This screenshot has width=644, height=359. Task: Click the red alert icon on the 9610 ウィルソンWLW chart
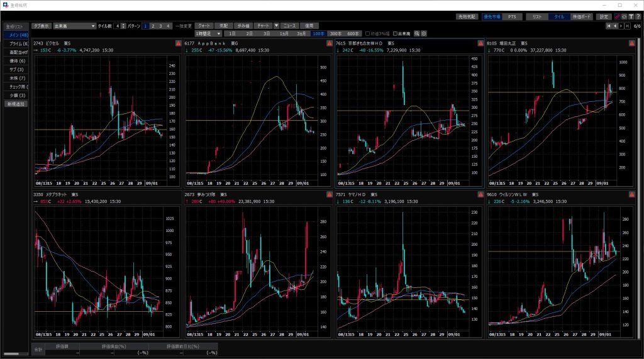point(631,195)
